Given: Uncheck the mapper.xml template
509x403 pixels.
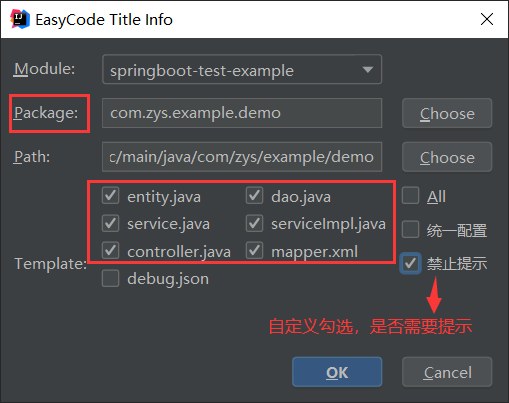Looking at the screenshot, I should click(254, 251).
